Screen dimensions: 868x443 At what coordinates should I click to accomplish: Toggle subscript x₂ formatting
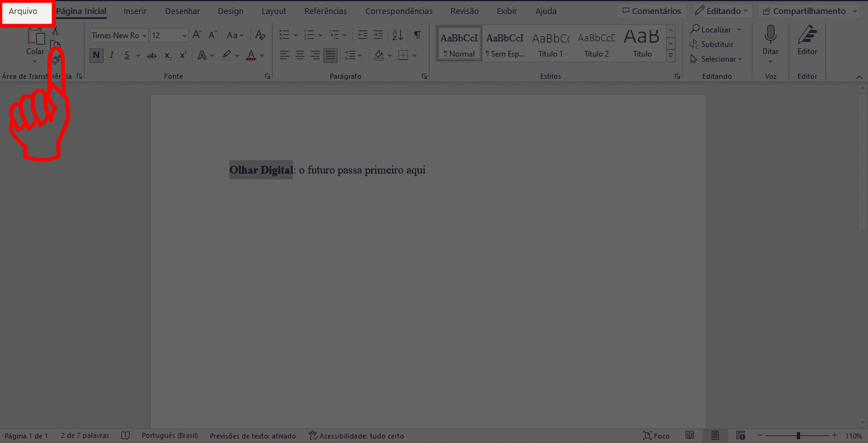(168, 56)
